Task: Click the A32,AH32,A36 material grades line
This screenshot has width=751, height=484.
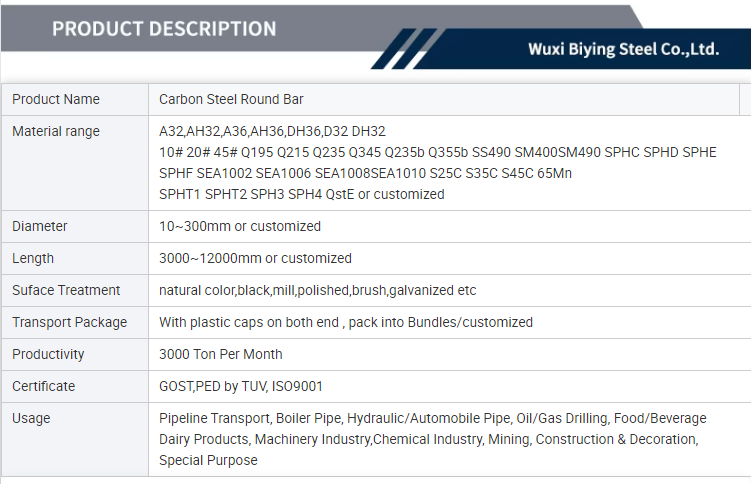Action: coord(272,131)
